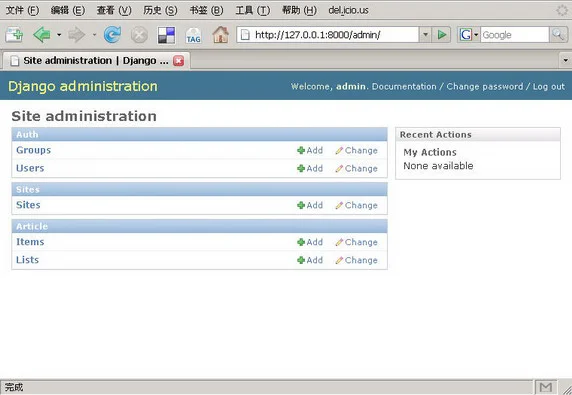Open the Groups model link
The image size is (572, 395).
[x=34, y=150]
